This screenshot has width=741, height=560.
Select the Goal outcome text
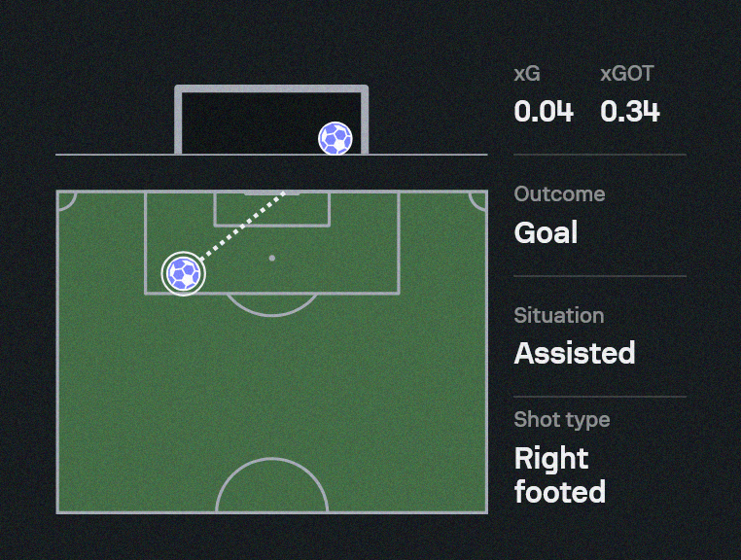tap(546, 233)
